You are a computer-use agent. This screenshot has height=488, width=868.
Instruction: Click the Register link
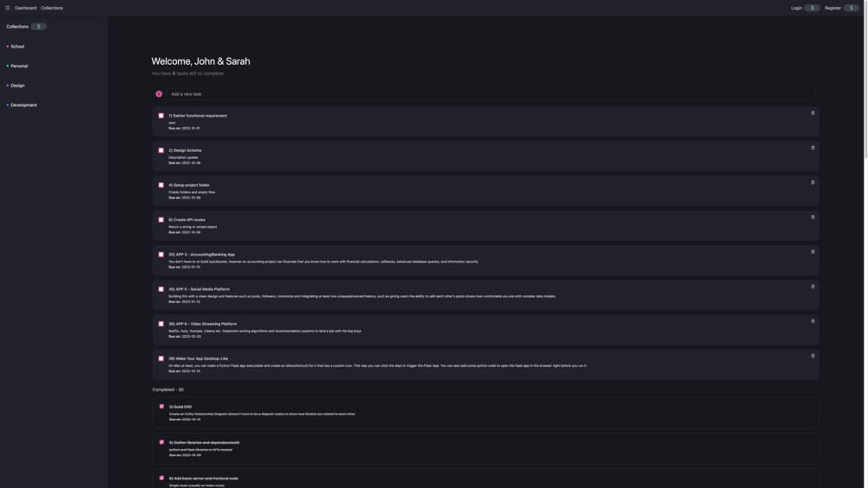(x=833, y=8)
